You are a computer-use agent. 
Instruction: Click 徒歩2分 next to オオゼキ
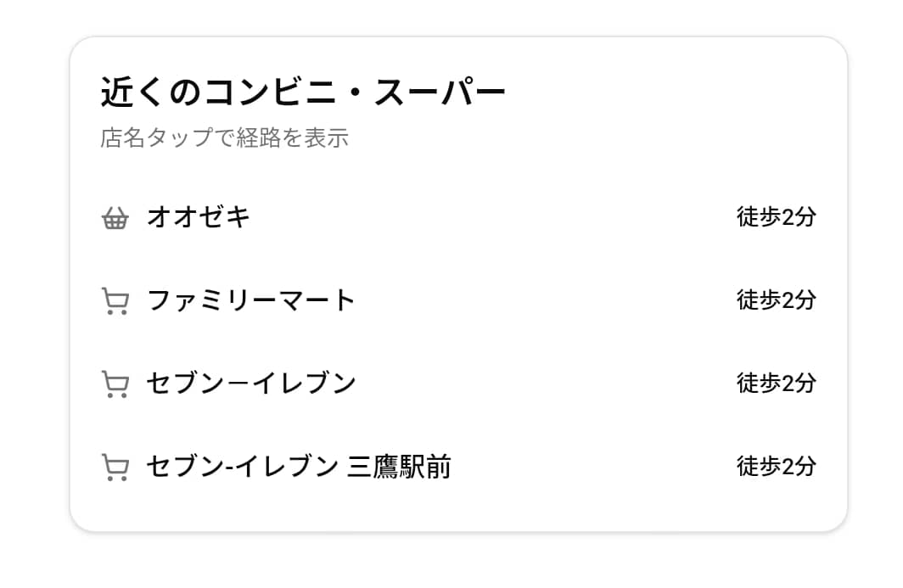point(776,217)
